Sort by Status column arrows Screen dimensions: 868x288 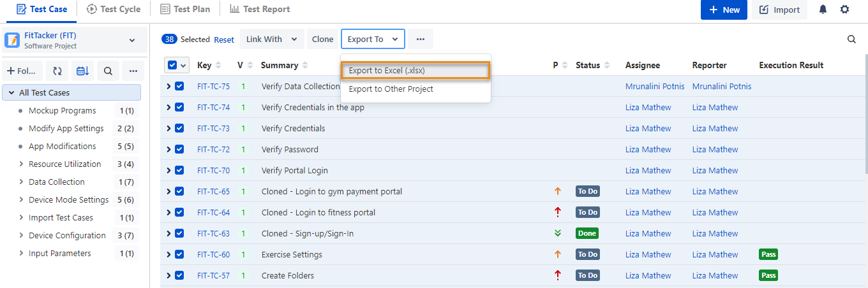[x=607, y=65]
